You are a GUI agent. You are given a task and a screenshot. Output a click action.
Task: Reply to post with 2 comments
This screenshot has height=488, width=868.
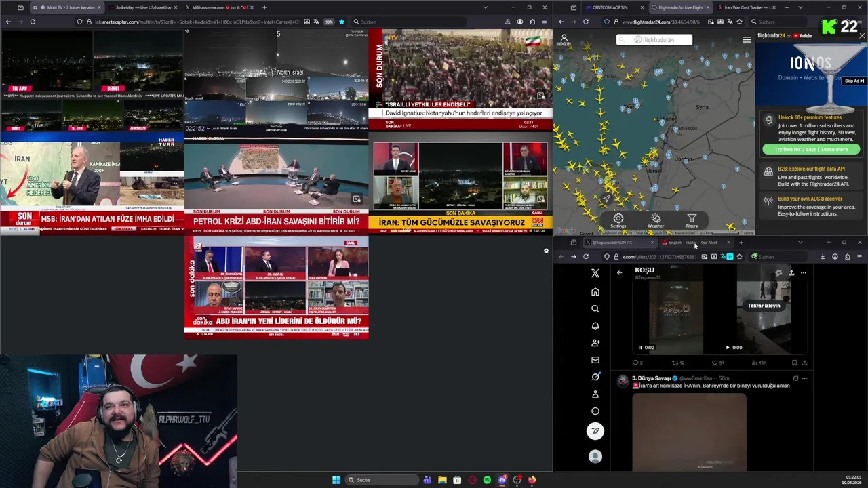pyautogui.click(x=637, y=363)
